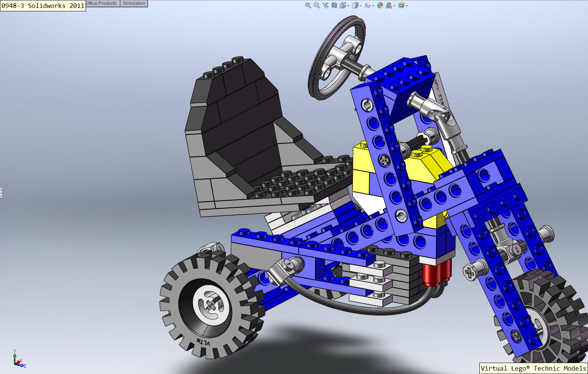Open the Hide/Show Items dropdown arrow
This screenshot has height=374, width=588.
point(373,6)
